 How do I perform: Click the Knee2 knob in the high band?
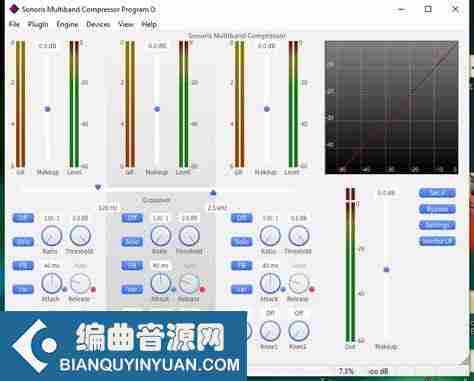pos(298,331)
